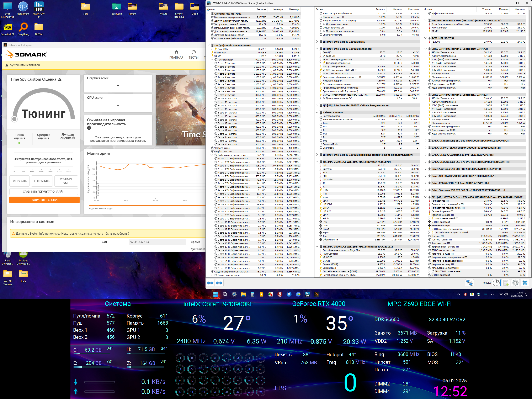Expand Core VIDs sensor row
Image resolution: width=532 pixels, height=399 pixels.
[212, 49]
